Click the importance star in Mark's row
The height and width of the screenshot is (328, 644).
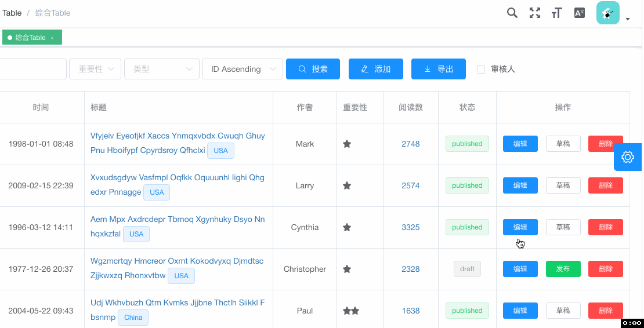(347, 144)
